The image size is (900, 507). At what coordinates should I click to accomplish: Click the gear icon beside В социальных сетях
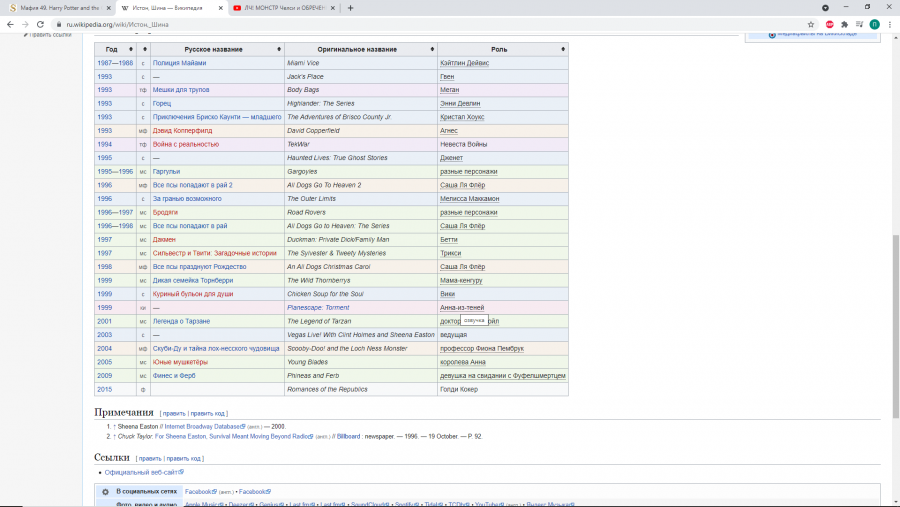[x=105, y=492]
